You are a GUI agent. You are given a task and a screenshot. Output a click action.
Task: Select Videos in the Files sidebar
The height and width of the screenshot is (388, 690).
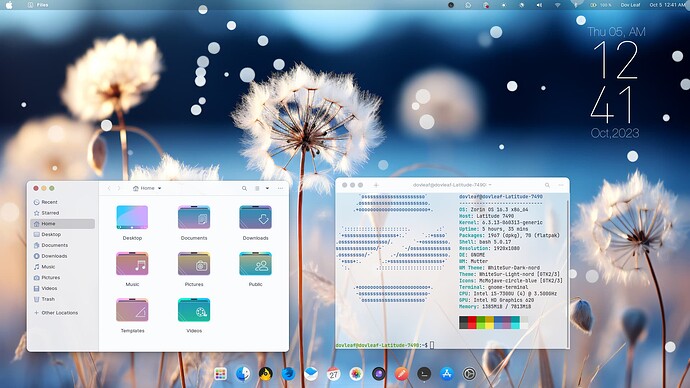[x=62, y=288]
